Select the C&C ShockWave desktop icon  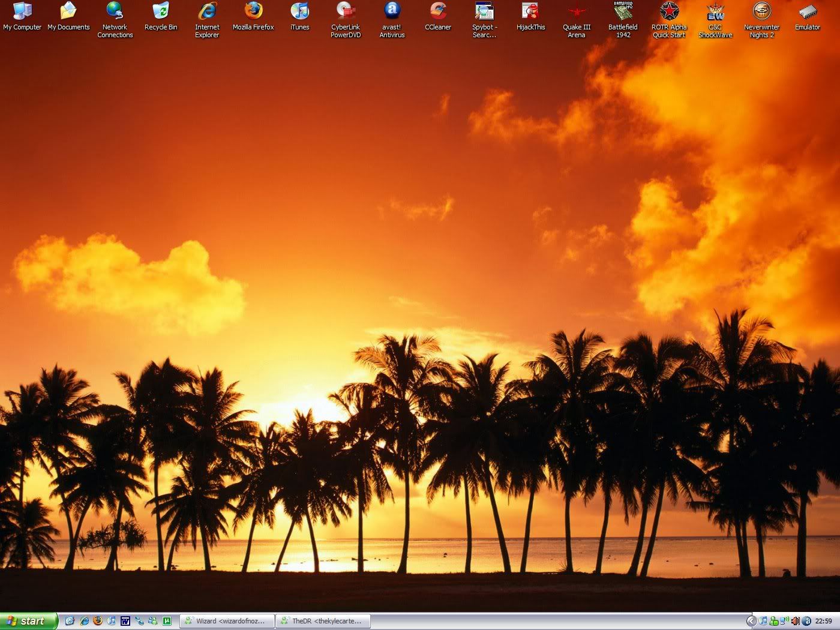point(715,20)
